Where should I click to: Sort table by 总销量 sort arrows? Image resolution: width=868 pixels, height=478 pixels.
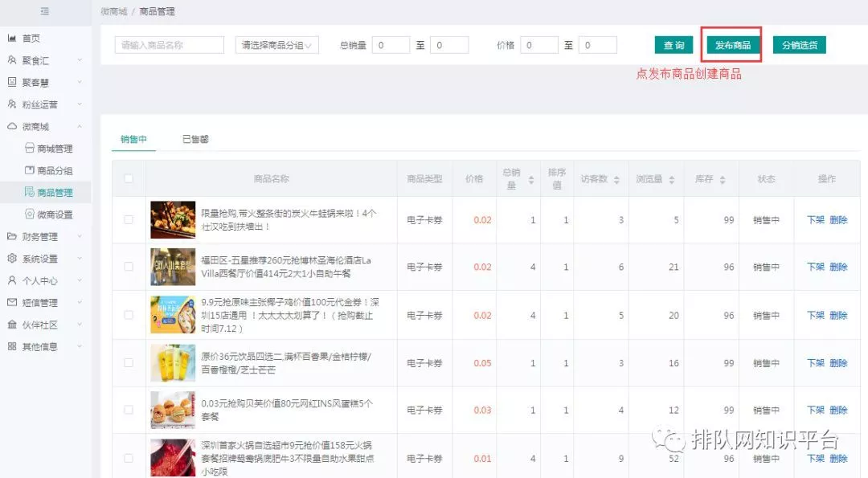[x=530, y=180]
